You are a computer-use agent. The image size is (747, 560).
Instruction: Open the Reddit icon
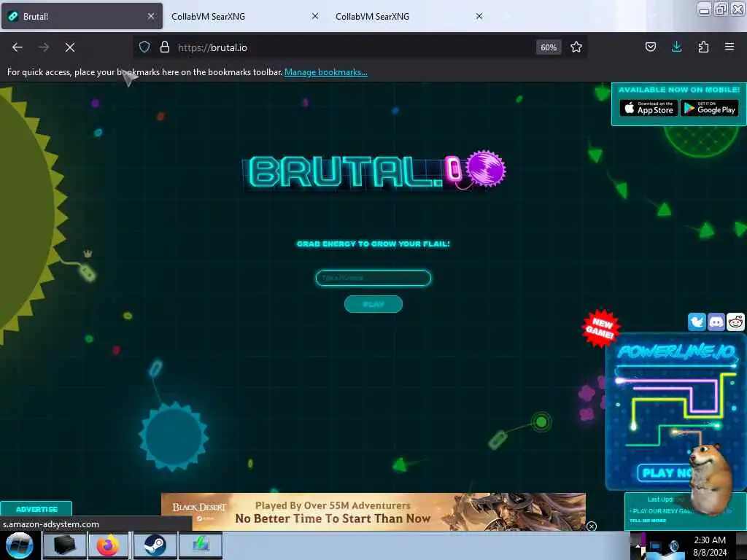(x=735, y=322)
